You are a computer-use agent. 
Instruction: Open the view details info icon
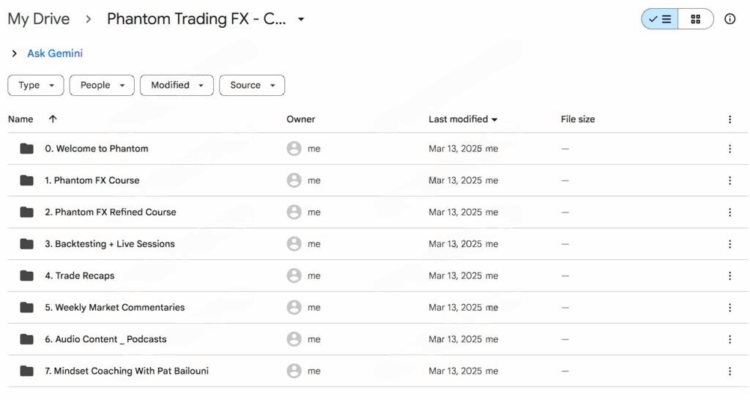tap(729, 19)
